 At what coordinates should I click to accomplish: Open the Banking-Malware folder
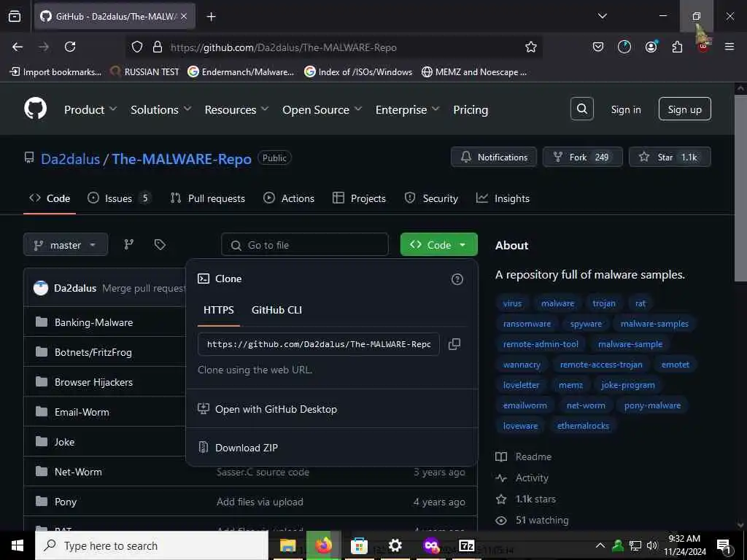tap(94, 322)
